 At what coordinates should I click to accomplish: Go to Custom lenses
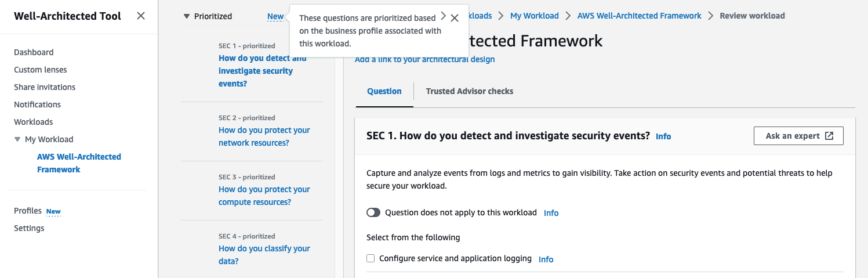(40, 70)
